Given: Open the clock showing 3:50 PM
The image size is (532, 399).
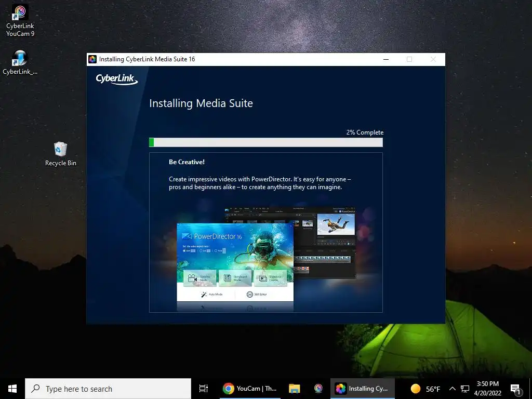Looking at the screenshot, I should (x=487, y=389).
